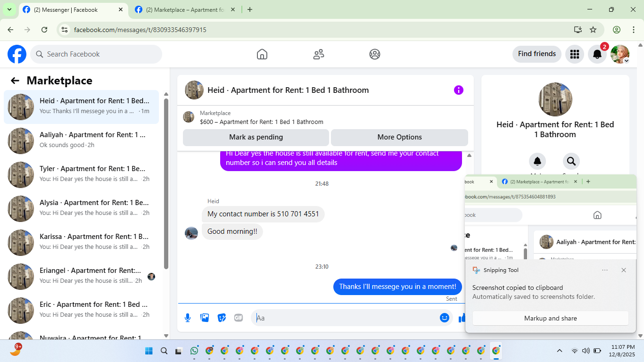Close the Snipping Tool notification
644x362 pixels.
[x=624, y=270]
